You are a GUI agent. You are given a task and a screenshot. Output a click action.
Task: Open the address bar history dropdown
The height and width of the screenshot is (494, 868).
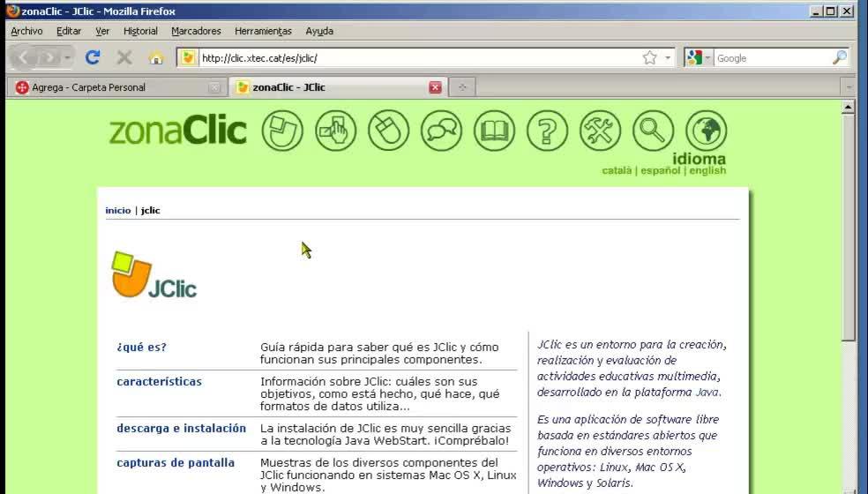668,57
